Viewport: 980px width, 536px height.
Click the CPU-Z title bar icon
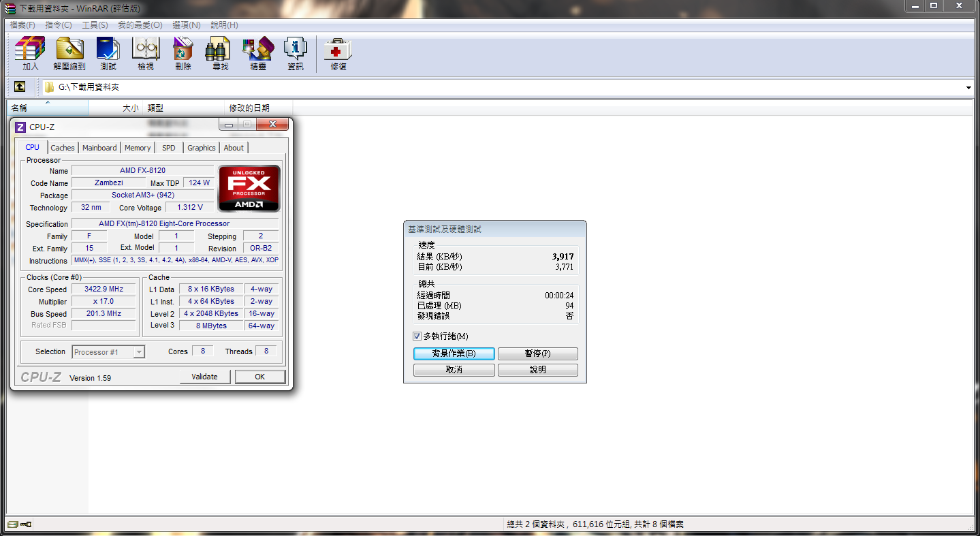point(20,127)
